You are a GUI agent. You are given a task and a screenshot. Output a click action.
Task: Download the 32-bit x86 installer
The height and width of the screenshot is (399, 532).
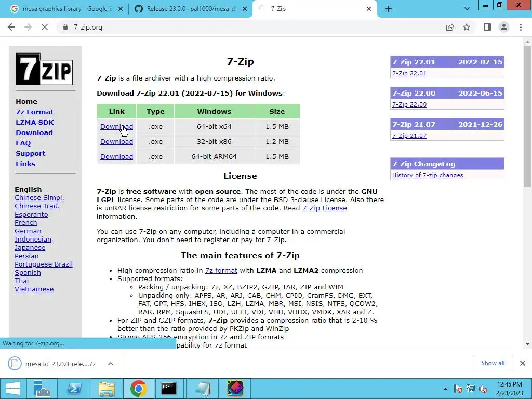point(116,141)
